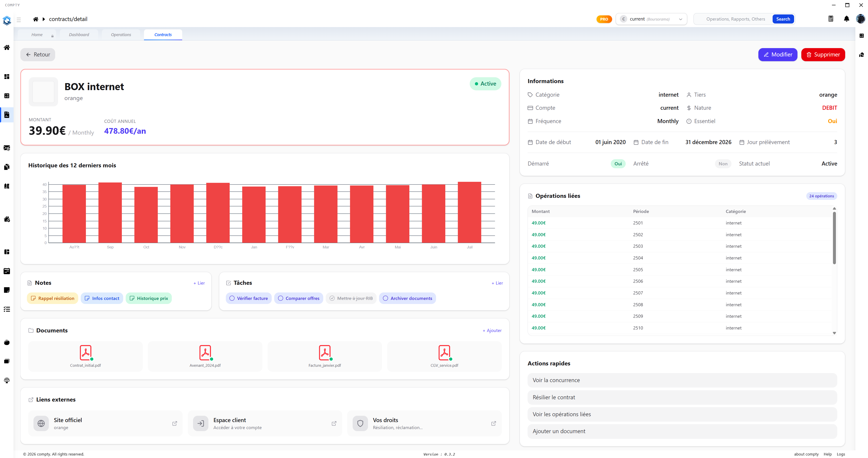Click the right-rail graduation hand icon
868x458 pixels.
point(862,55)
